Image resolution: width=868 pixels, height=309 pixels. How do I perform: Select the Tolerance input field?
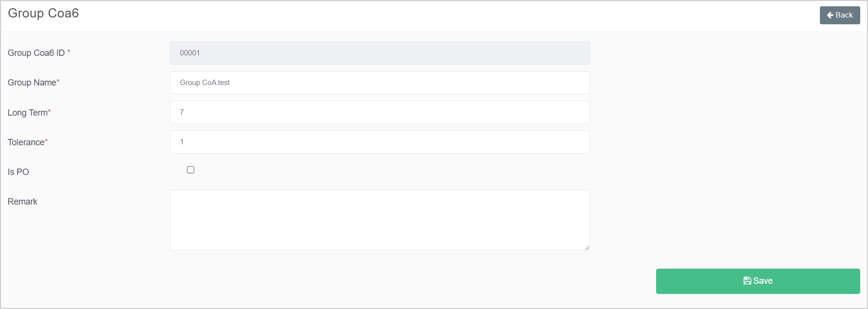tap(379, 142)
